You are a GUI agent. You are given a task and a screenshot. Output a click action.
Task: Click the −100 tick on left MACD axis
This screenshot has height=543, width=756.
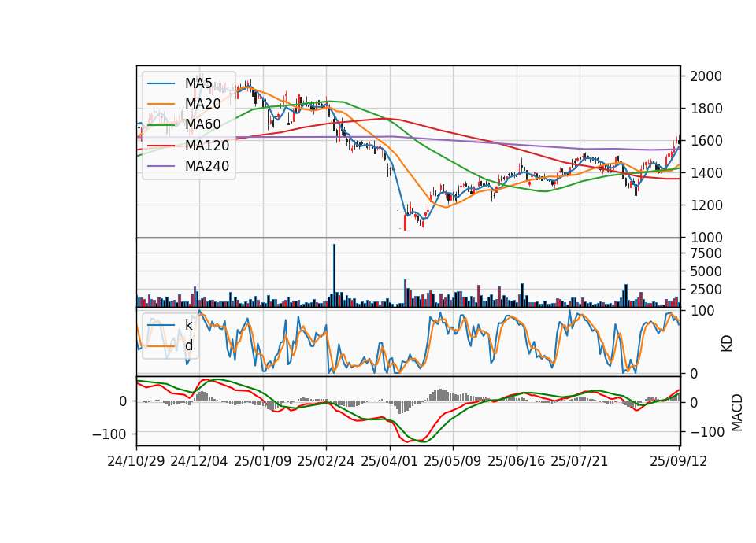pyautogui.click(x=110, y=434)
